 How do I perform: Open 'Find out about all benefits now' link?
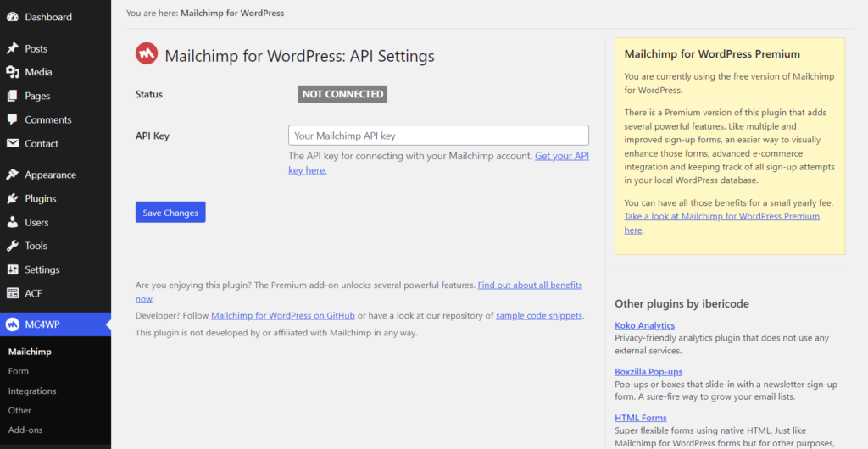(359, 292)
